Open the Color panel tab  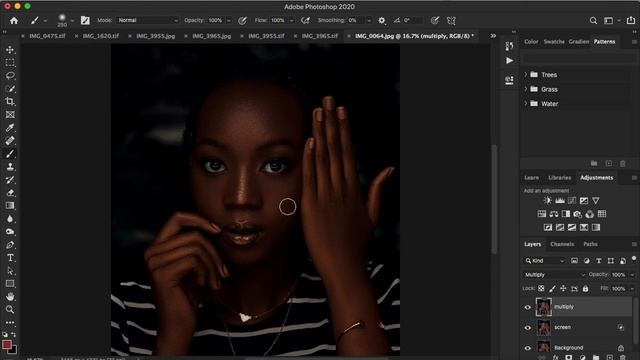531,42
